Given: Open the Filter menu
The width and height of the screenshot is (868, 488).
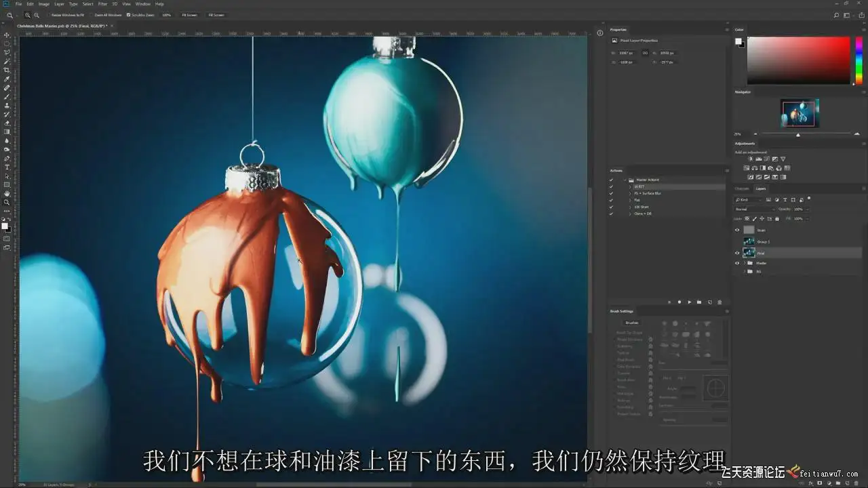Looking at the screenshot, I should tap(102, 4).
